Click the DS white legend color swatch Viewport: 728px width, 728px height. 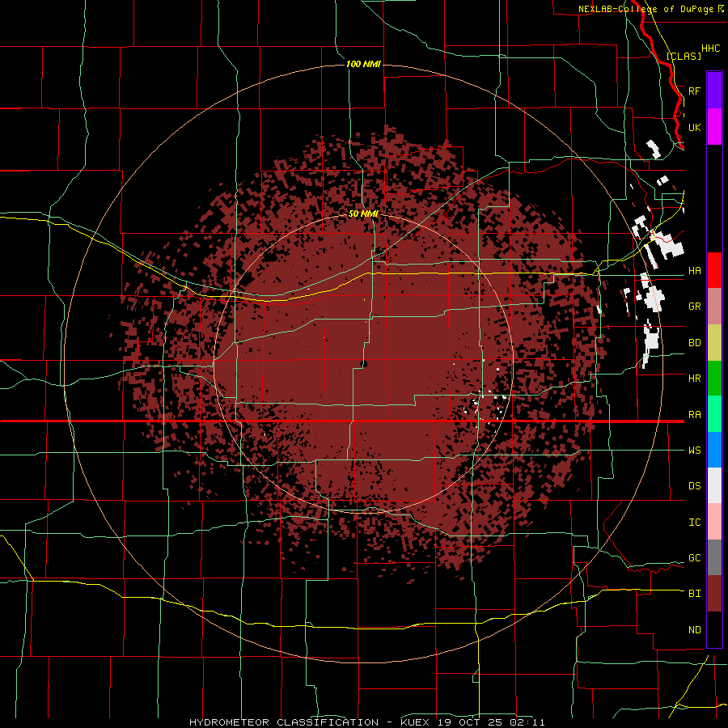click(x=714, y=485)
